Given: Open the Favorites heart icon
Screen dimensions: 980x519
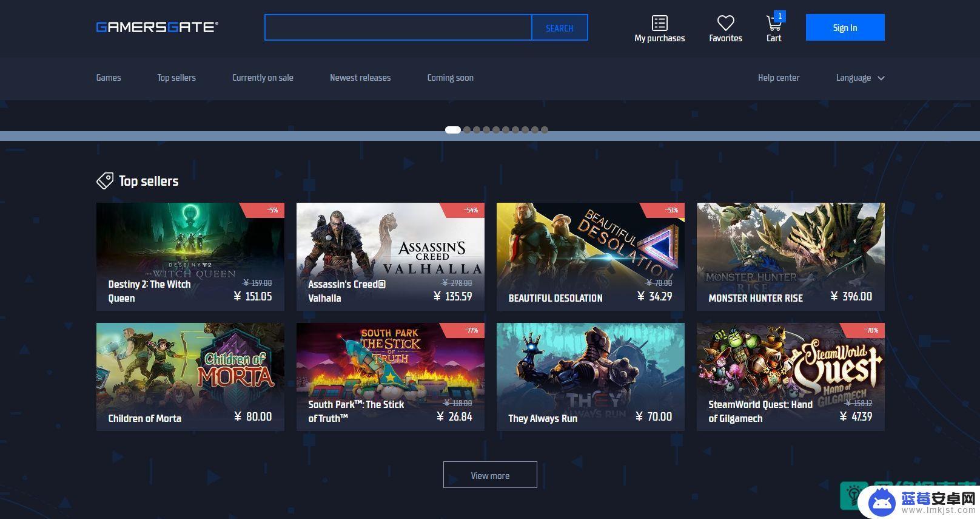Looking at the screenshot, I should point(726,23).
